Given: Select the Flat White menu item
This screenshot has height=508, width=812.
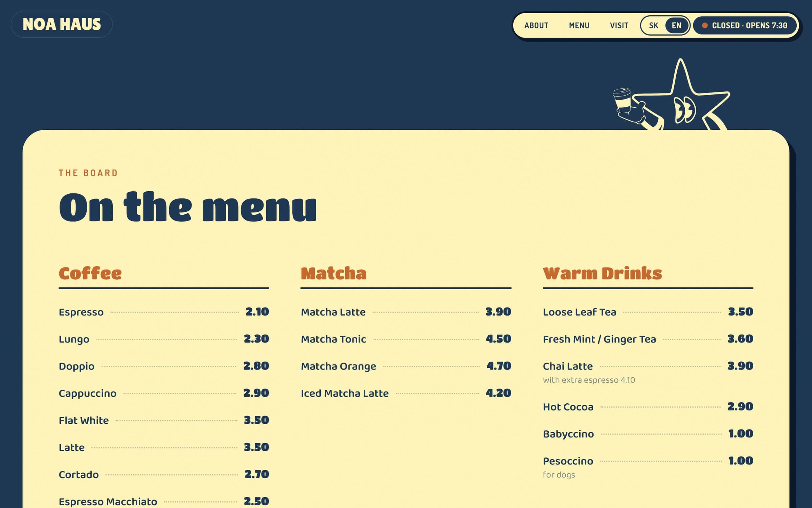Looking at the screenshot, I should click(164, 420).
